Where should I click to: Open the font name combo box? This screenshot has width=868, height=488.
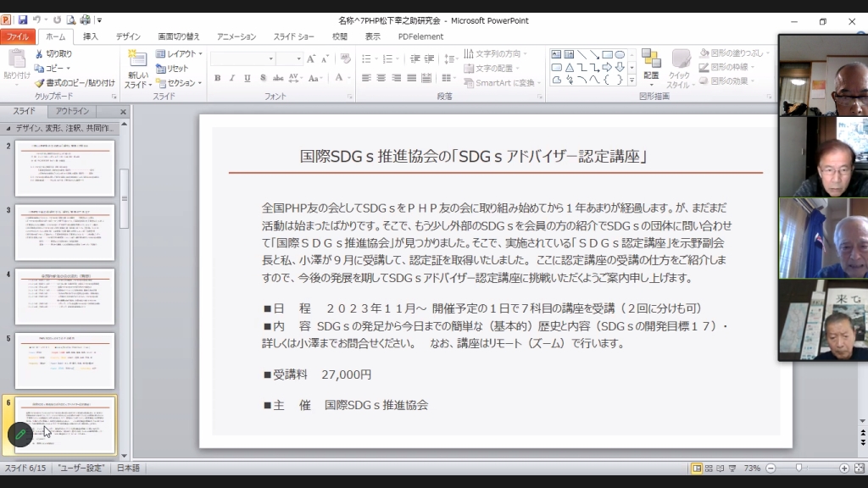[242, 58]
